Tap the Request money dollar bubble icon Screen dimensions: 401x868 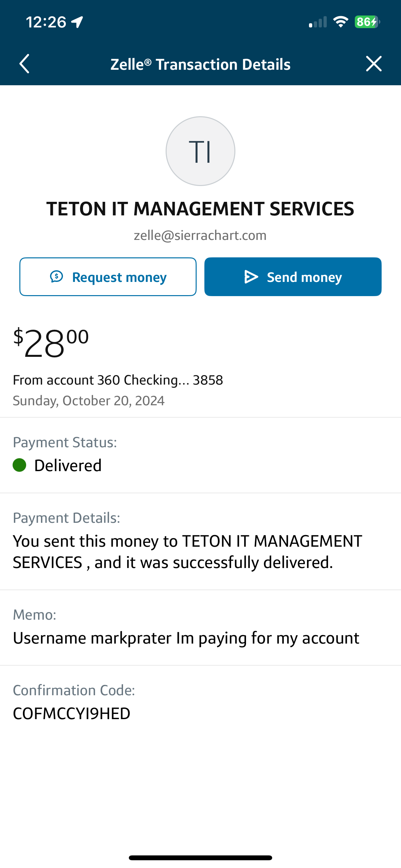click(x=57, y=277)
